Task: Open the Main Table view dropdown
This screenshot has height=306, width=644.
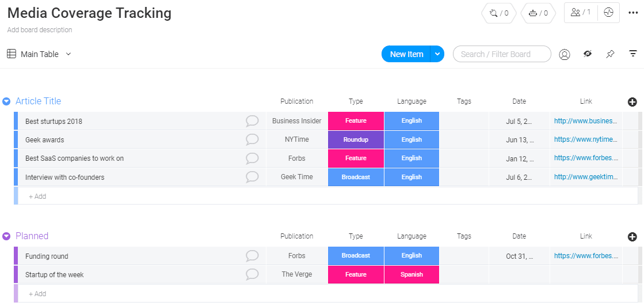Action: click(68, 54)
